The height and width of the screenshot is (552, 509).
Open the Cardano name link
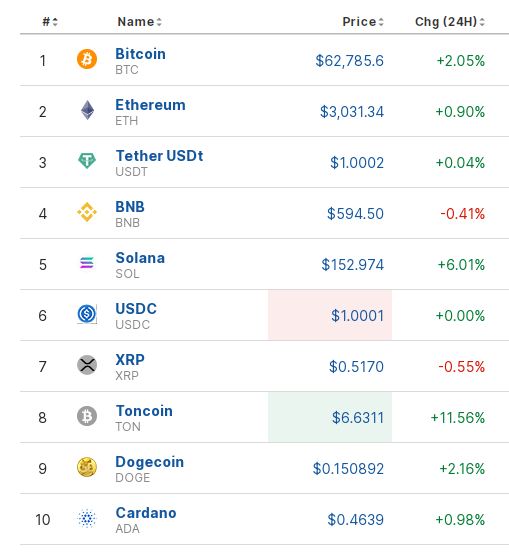(x=146, y=513)
